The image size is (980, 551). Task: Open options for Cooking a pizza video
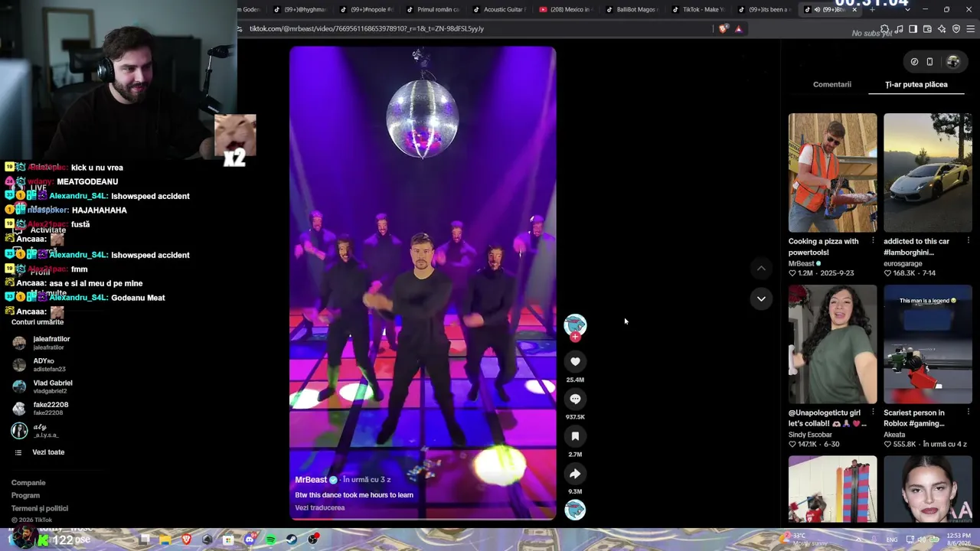(873, 241)
